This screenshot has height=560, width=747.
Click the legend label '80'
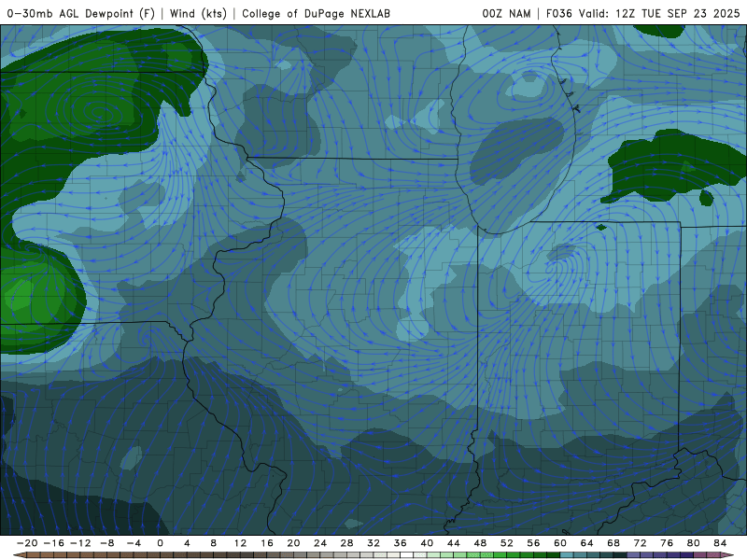pyautogui.click(x=694, y=543)
